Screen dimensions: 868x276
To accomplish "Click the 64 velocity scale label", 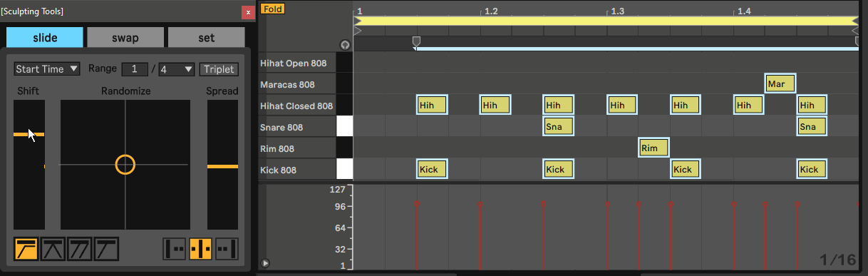I will tap(340, 228).
